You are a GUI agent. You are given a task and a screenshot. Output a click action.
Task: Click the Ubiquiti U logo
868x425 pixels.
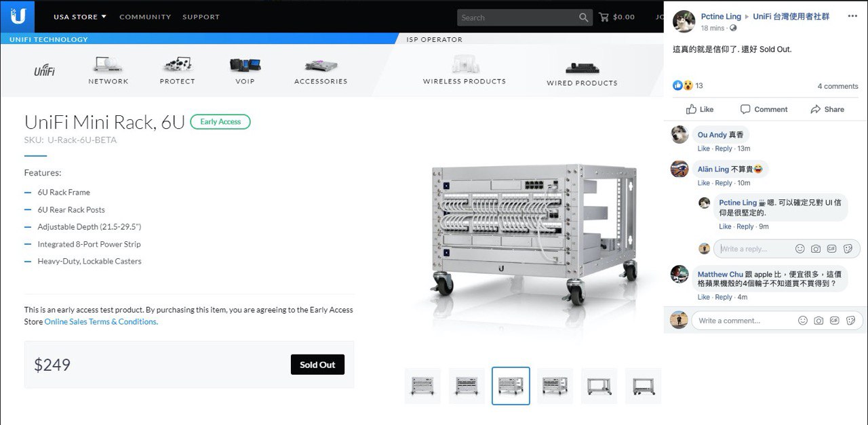(x=18, y=16)
